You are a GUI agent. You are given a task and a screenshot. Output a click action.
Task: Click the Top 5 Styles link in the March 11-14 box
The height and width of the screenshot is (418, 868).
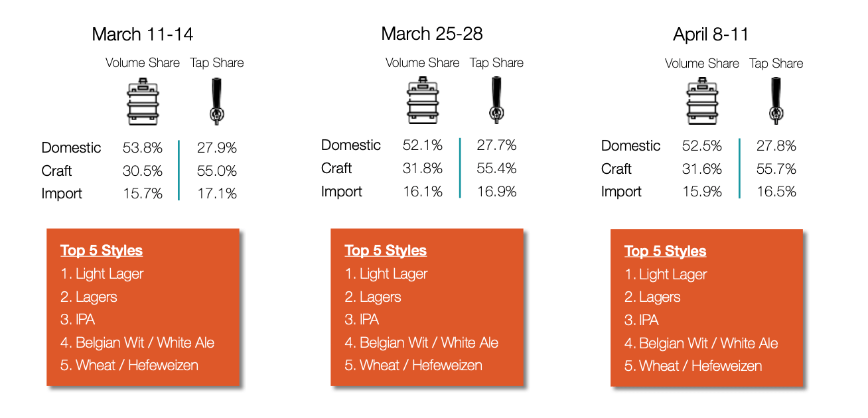pos(102,250)
